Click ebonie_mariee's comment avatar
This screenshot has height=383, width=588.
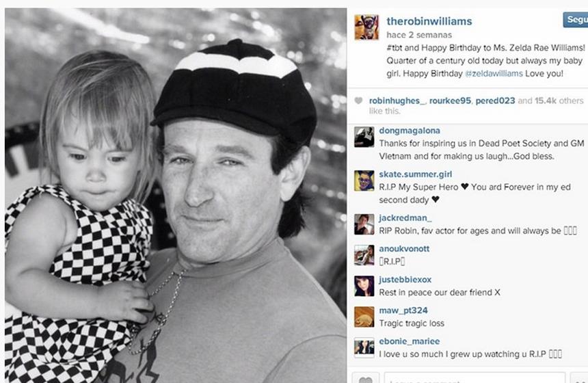tap(364, 347)
